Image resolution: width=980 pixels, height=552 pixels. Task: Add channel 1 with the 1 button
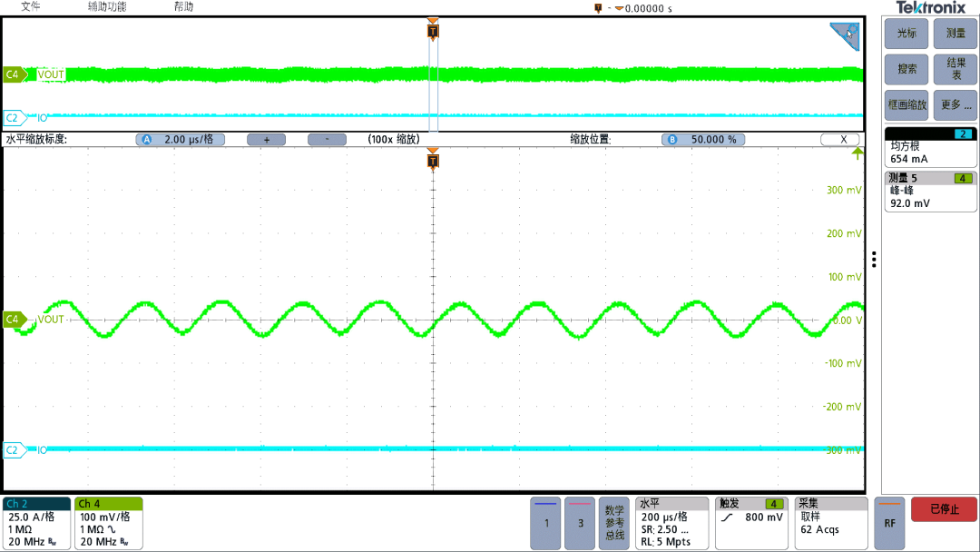click(545, 523)
